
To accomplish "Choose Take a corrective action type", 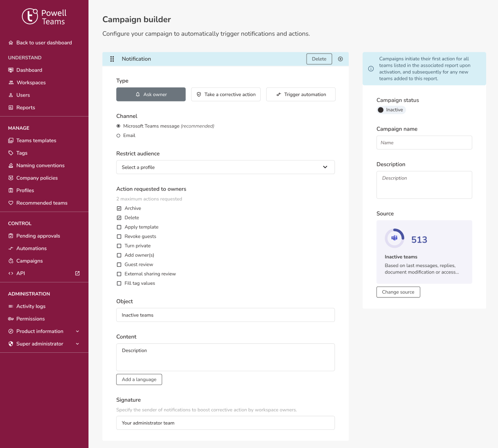I will pyautogui.click(x=226, y=94).
